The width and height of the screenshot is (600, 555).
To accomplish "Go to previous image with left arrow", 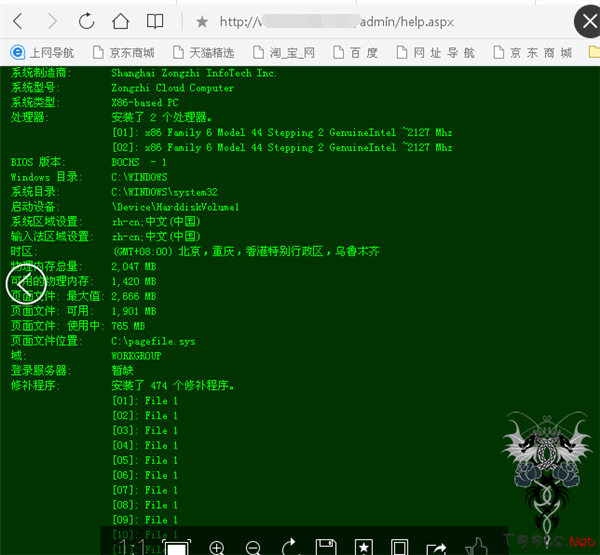I will 26,283.
